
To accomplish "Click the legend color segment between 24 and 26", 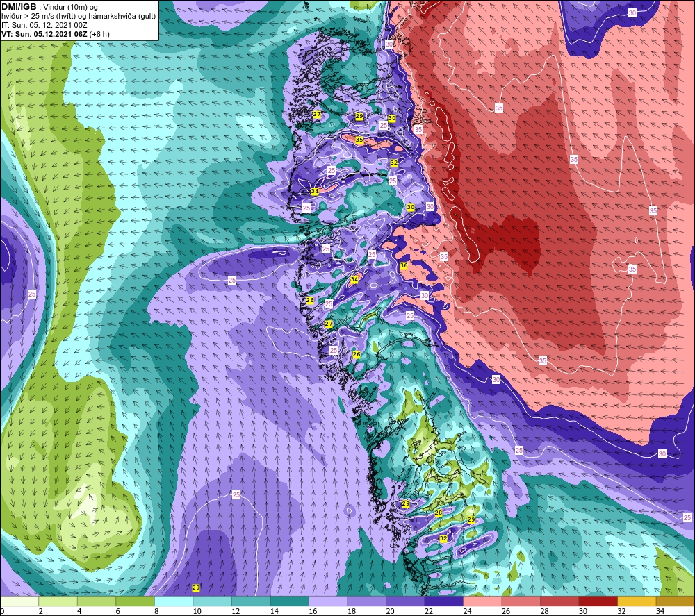I will point(482,601).
